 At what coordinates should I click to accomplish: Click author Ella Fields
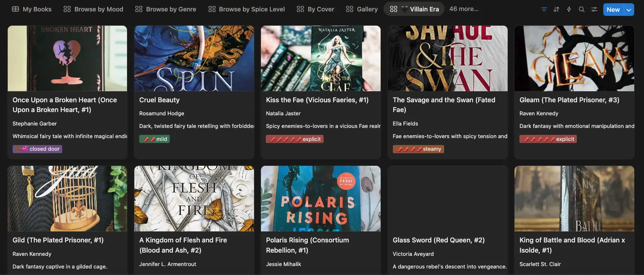click(405, 123)
